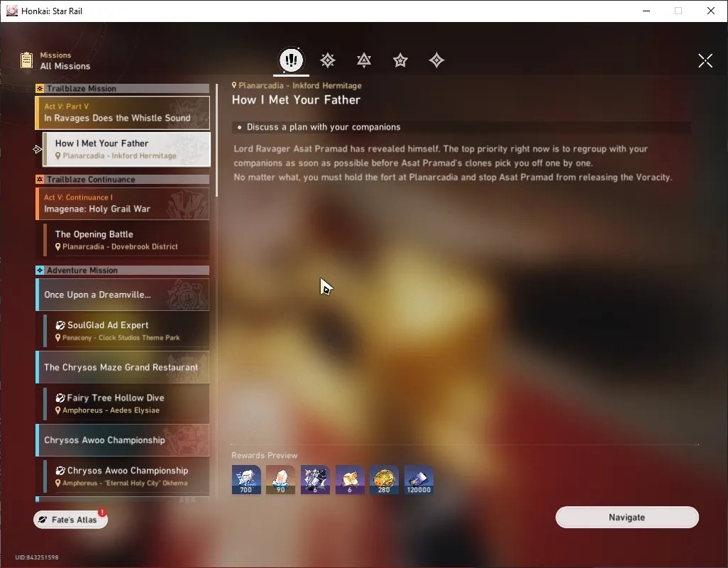The width and height of the screenshot is (728, 568).
Task: View the 700 Trailblaze EXP reward
Action: point(246,479)
